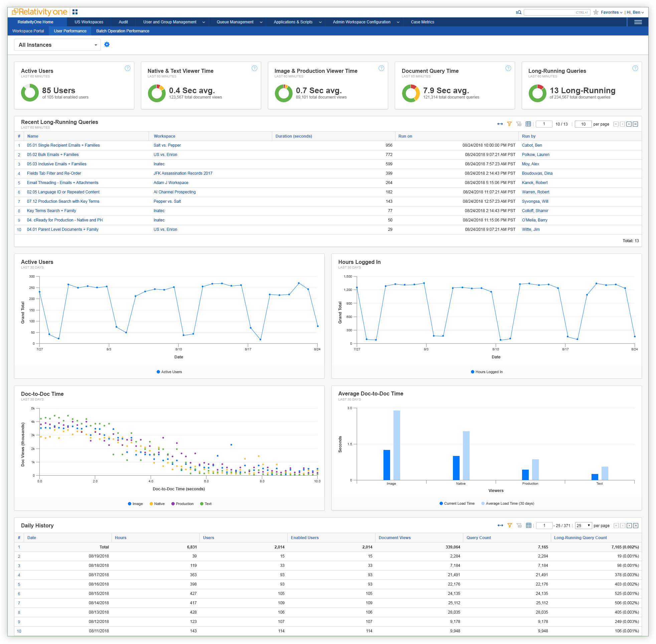This screenshot has width=656, height=644.
Task: Toggle filters in Daily History table
Action: [x=510, y=525]
